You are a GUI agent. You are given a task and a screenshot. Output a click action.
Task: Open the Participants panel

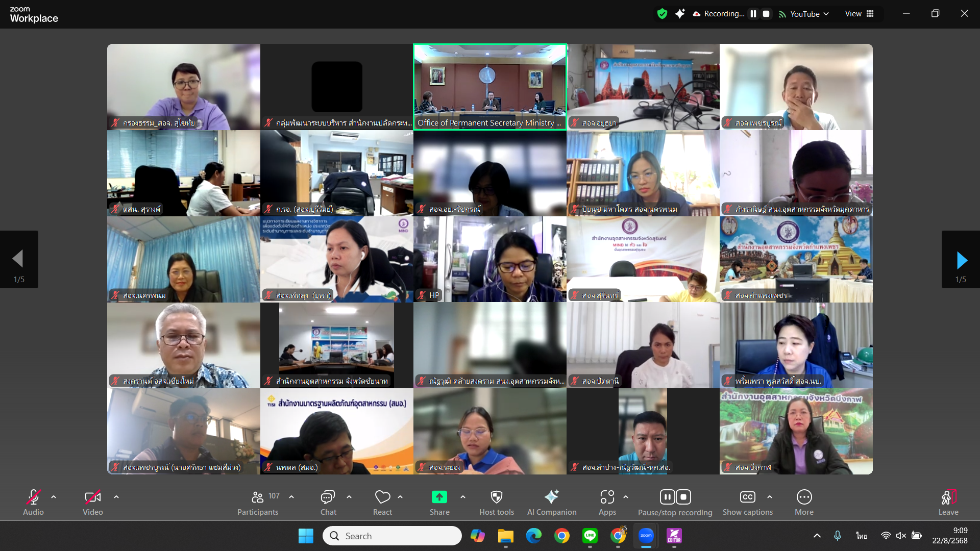coord(258,497)
